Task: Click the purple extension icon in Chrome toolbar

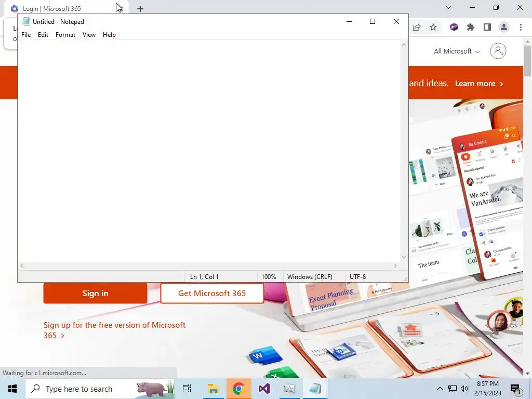Action: pyautogui.click(x=454, y=27)
